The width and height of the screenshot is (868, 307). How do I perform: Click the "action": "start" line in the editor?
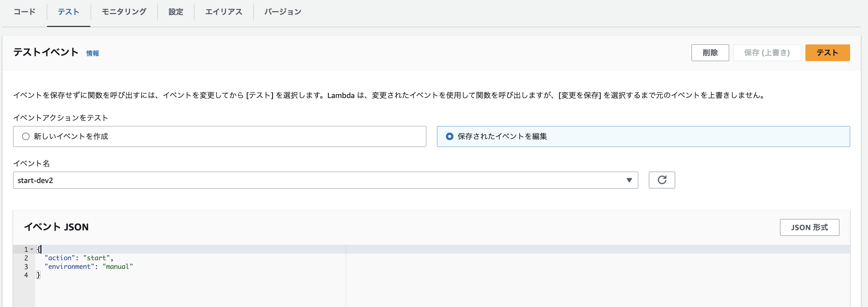click(77, 258)
